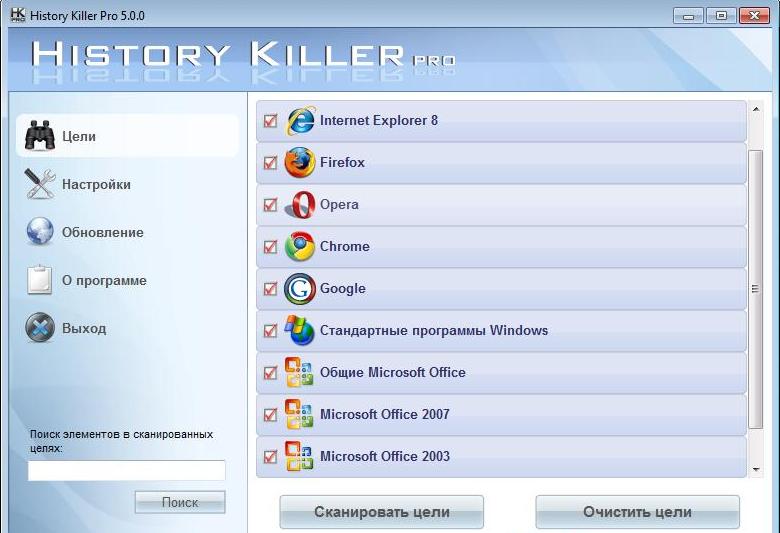This screenshot has height=533, width=780.
Task: Open the Настройки section
Action: pyautogui.click(x=96, y=185)
